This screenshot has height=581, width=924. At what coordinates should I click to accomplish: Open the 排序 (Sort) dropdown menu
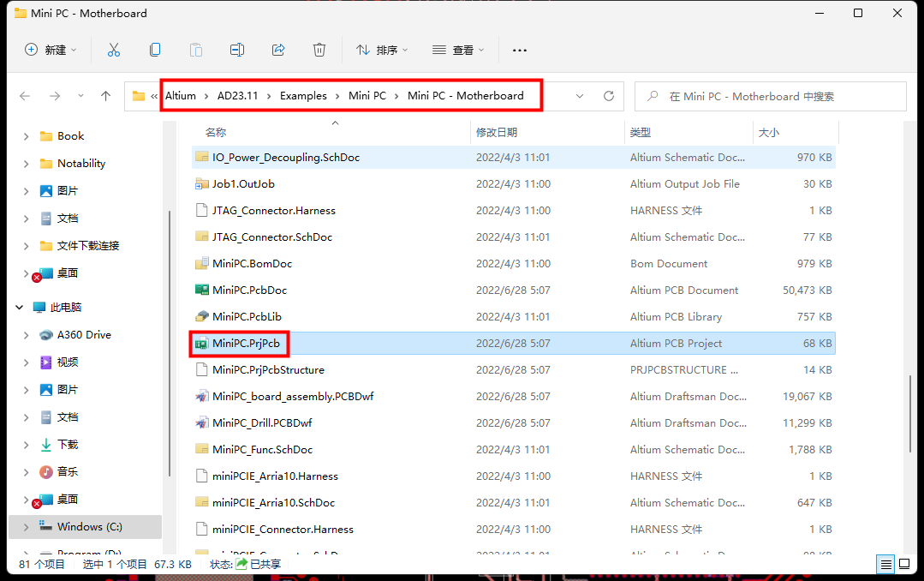pos(382,50)
